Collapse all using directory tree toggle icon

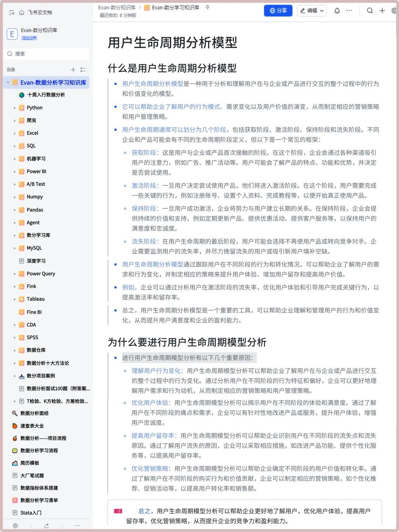(x=83, y=69)
